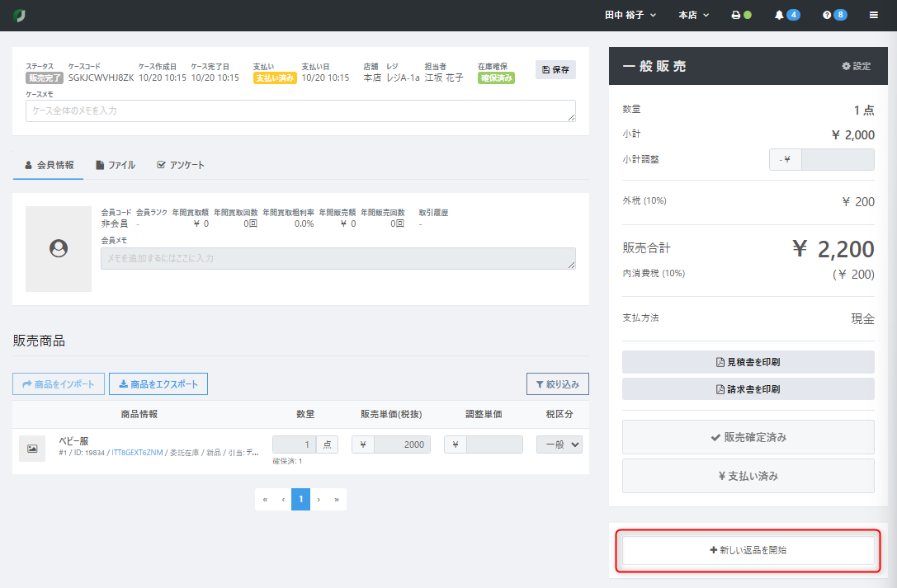The height and width of the screenshot is (588, 897).
Task: Click 商品をエクスポート button
Action: (158, 384)
